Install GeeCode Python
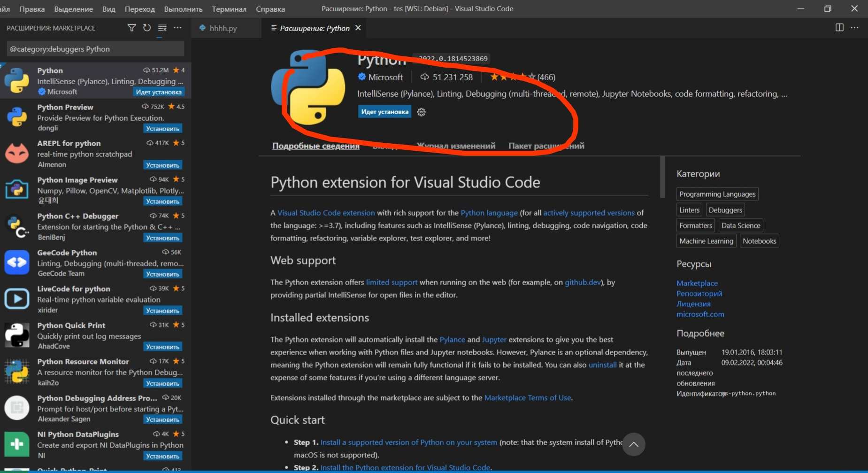 click(x=162, y=274)
